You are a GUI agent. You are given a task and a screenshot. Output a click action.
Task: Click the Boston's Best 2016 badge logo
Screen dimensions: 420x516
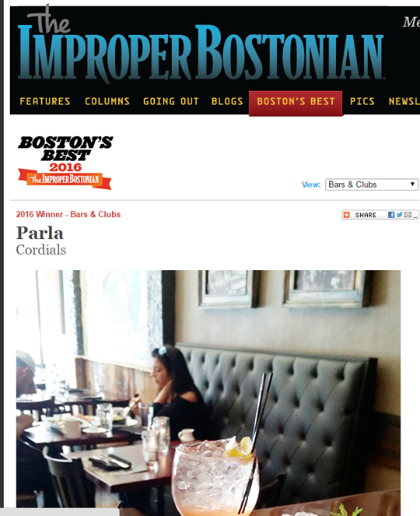(65, 163)
